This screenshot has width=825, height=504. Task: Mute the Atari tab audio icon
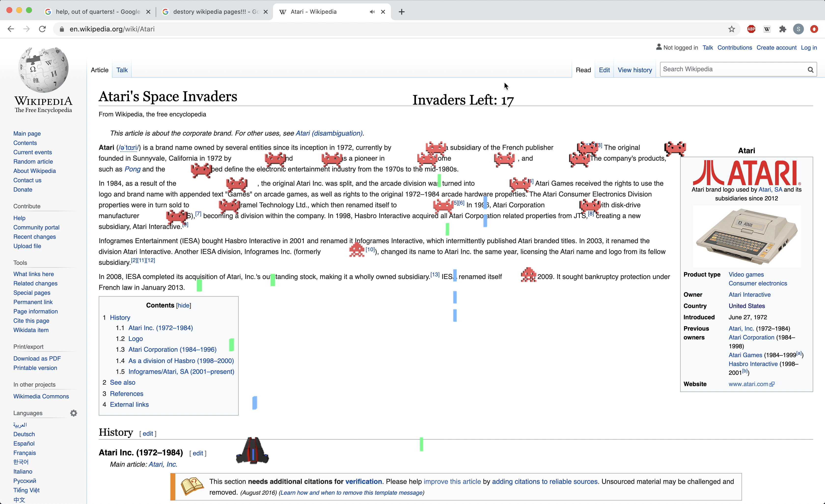372,12
